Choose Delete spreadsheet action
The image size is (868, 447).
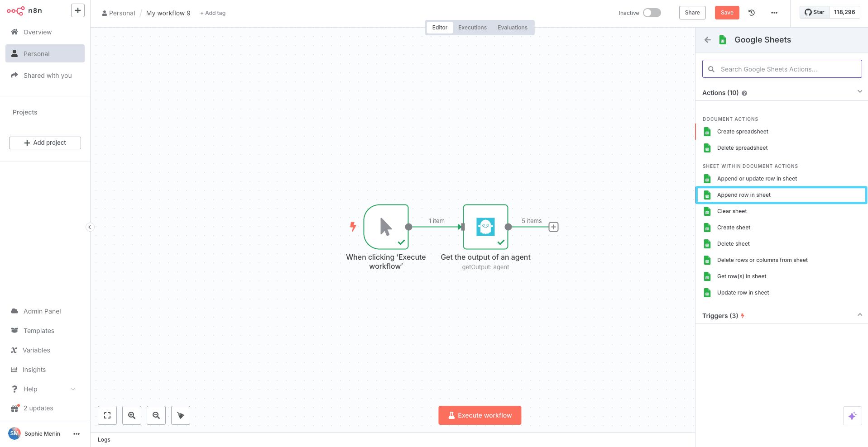point(782,148)
